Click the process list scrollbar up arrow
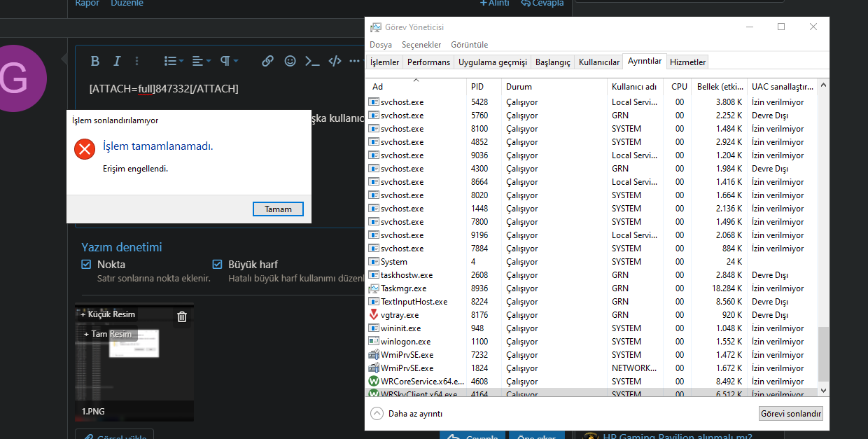The image size is (868, 439). [x=823, y=85]
